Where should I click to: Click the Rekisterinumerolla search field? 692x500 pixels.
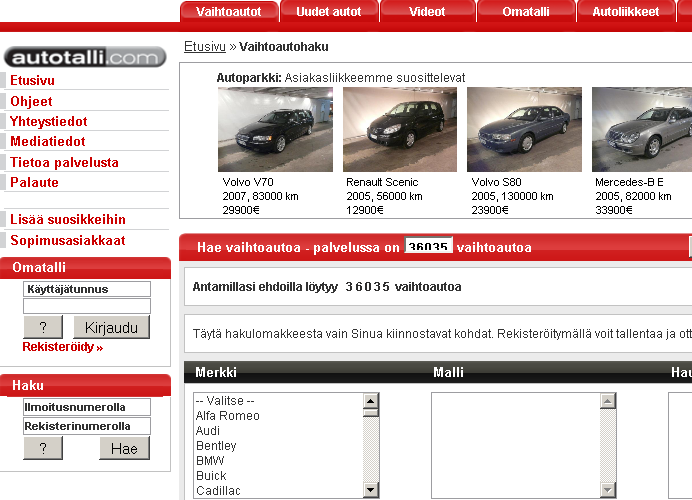click(87, 426)
